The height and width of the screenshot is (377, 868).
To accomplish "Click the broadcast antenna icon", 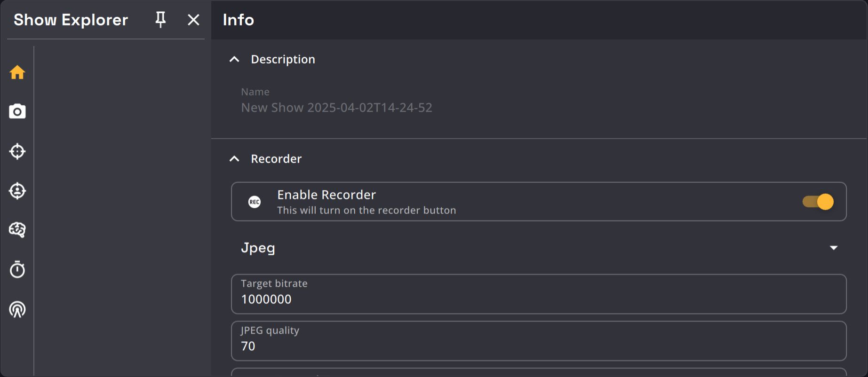I will point(17,309).
